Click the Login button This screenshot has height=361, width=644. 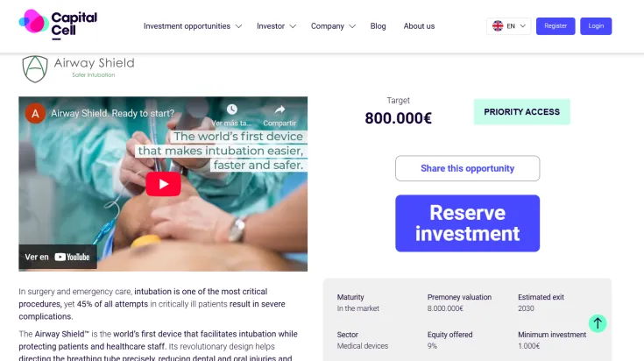pos(596,26)
